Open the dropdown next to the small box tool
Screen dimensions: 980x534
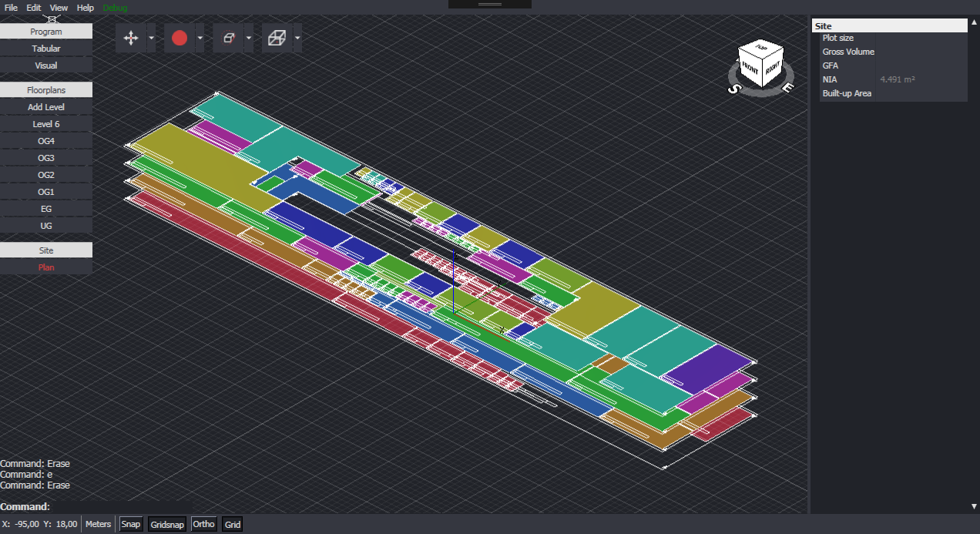click(x=249, y=38)
